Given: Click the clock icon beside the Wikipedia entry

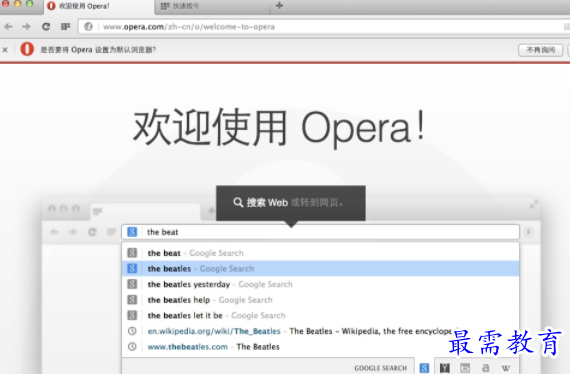Looking at the screenshot, I should [x=132, y=331].
